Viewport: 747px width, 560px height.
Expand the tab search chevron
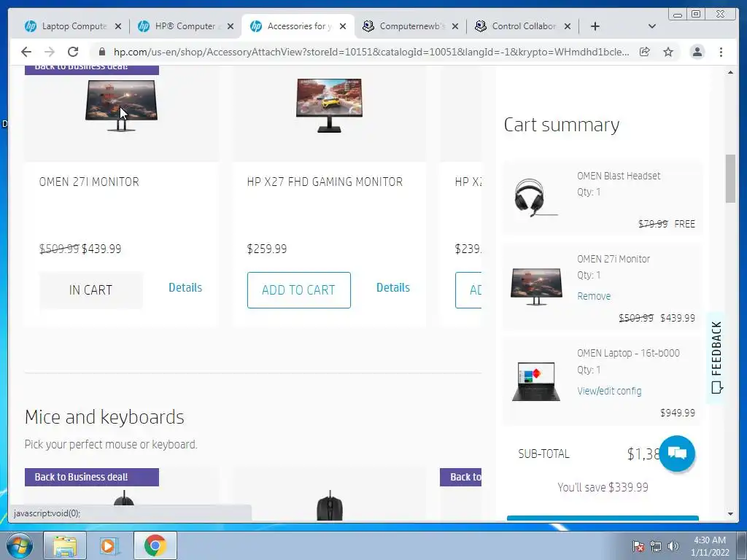[652, 26]
